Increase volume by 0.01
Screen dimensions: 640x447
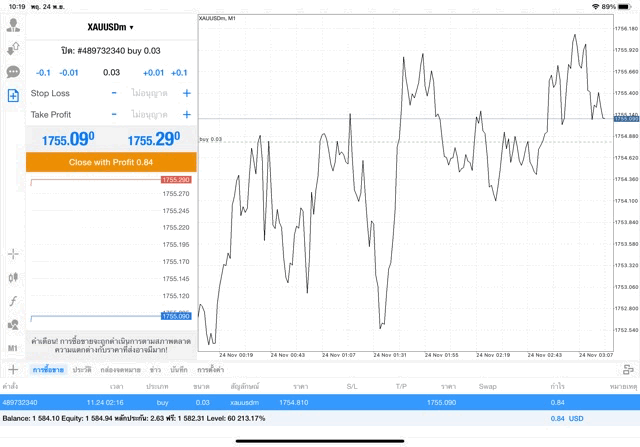pyautogui.click(x=153, y=73)
